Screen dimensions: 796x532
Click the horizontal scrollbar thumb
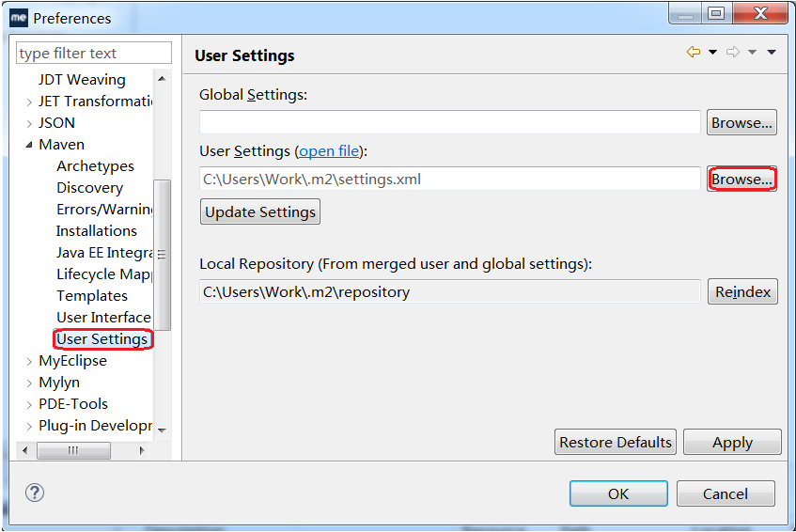coord(73,450)
